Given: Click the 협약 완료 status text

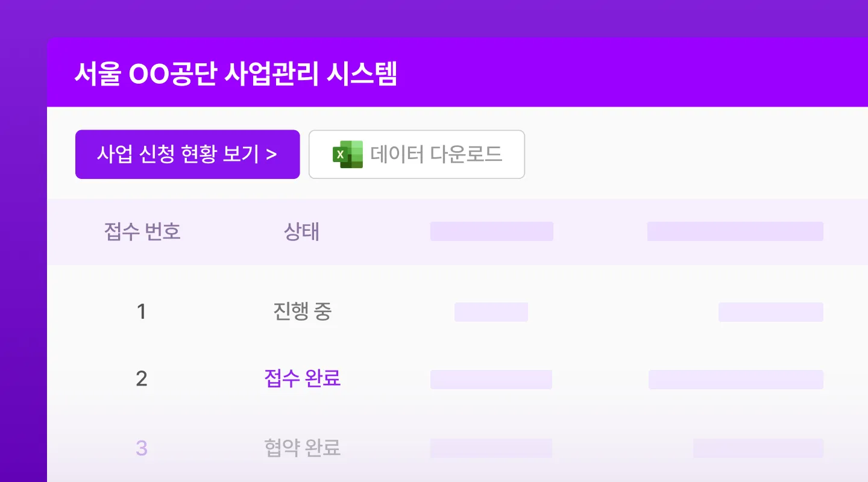Looking at the screenshot, I should 301,448.
